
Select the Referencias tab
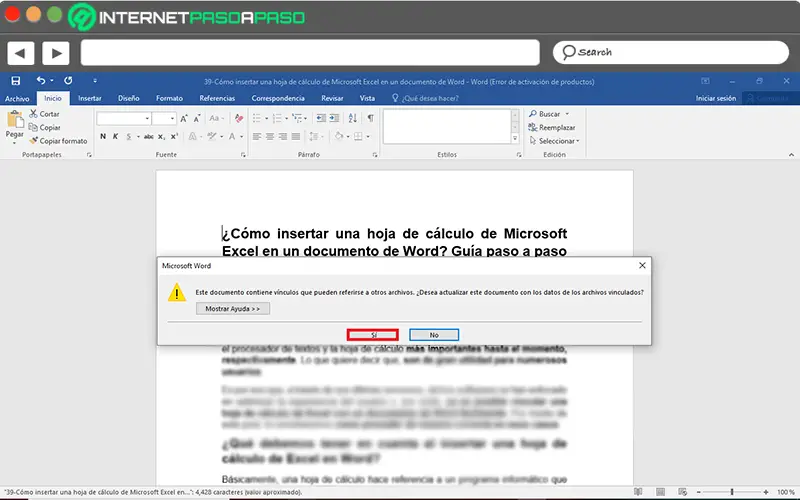[x=217, y=98]
